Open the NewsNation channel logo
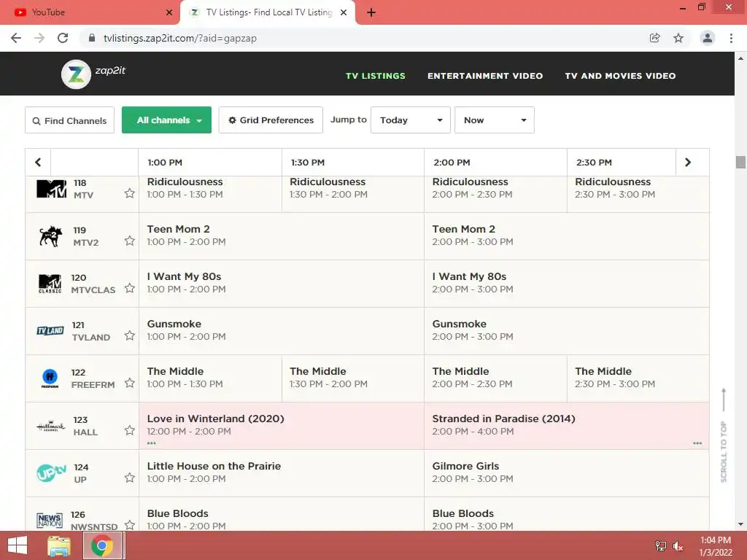This screenshot has width=747, height=560. (50, 520)
